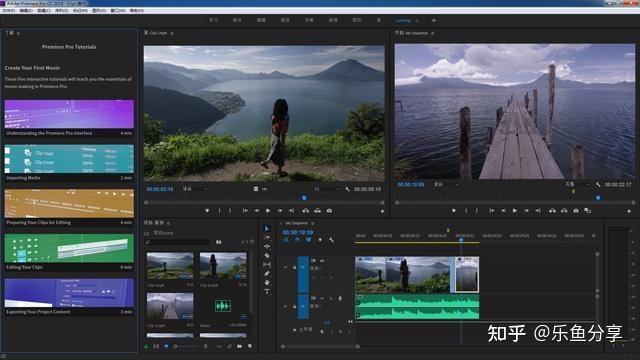Image resolution: width=640 pixels, height=360 pixels.
Task: Export frame from Source monitor
Action: click(329, 211)
